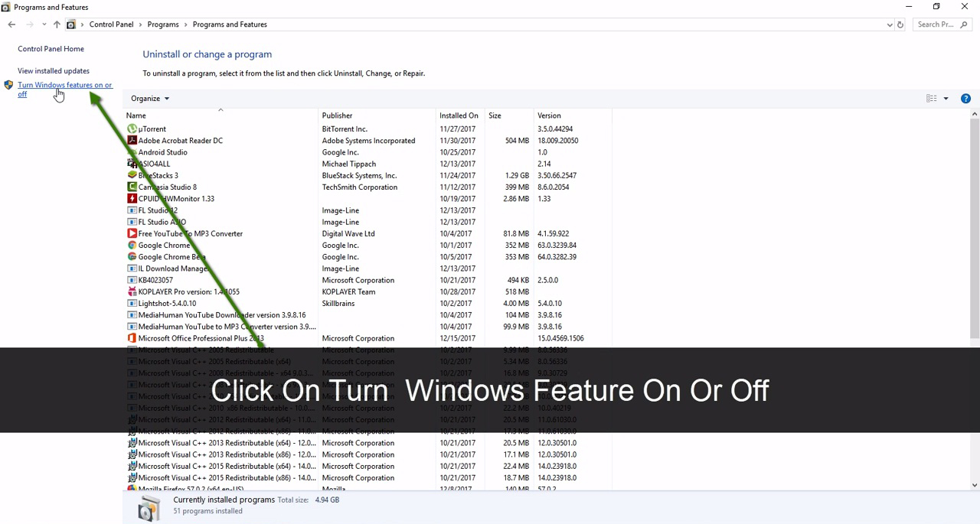The height and width of the screenshot is (524, 980).
Task: Click the refresh address bar button
Action: [900, 24]
